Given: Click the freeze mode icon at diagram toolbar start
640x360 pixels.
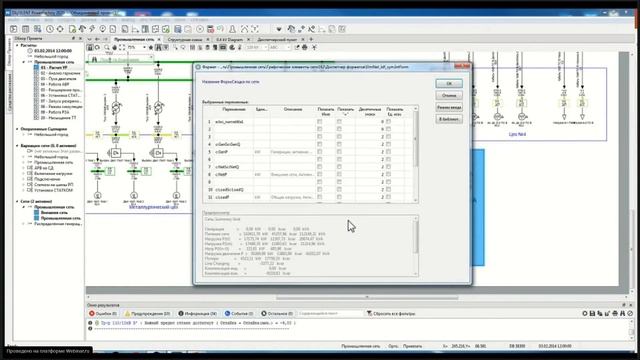Looking at the screenshot, I should [x=90, y=48].
